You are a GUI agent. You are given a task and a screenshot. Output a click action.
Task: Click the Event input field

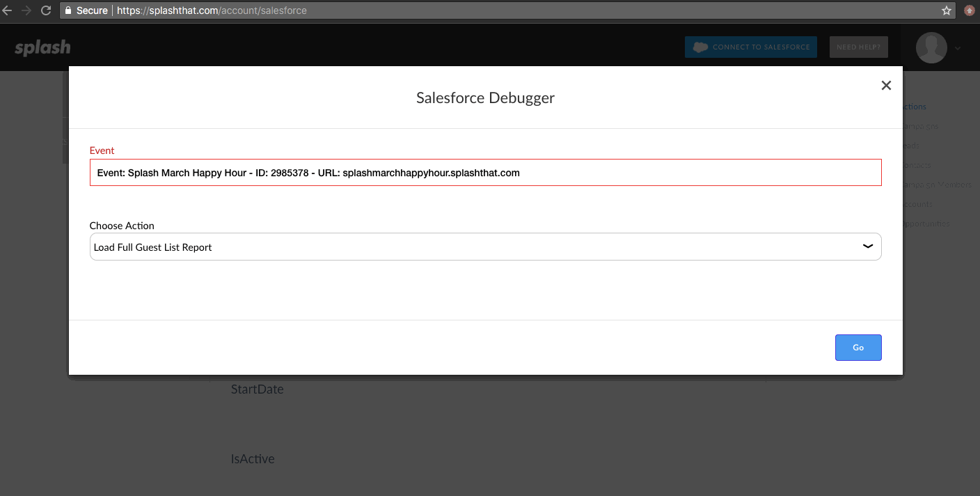(485, 173)
